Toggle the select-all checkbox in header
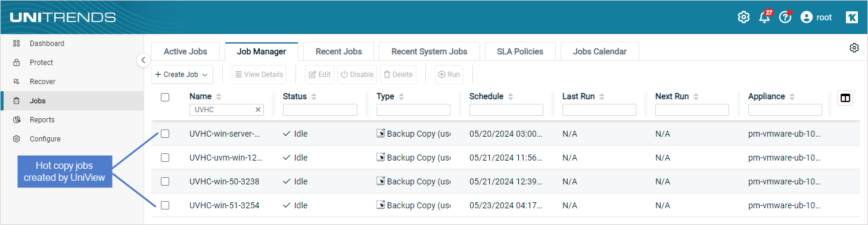 [x=165, y=97]
